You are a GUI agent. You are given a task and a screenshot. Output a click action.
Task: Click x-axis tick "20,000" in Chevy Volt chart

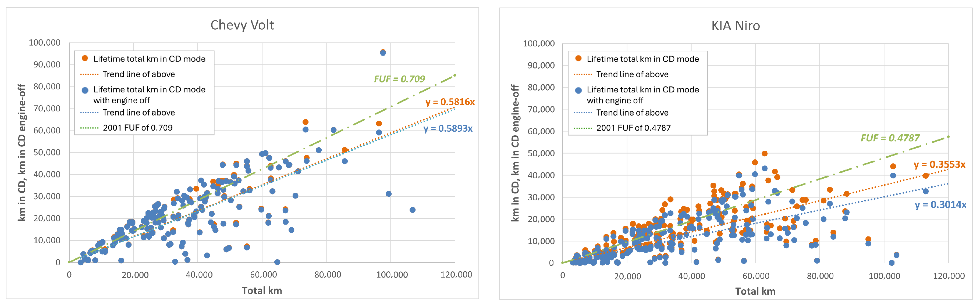click(135, 275)
